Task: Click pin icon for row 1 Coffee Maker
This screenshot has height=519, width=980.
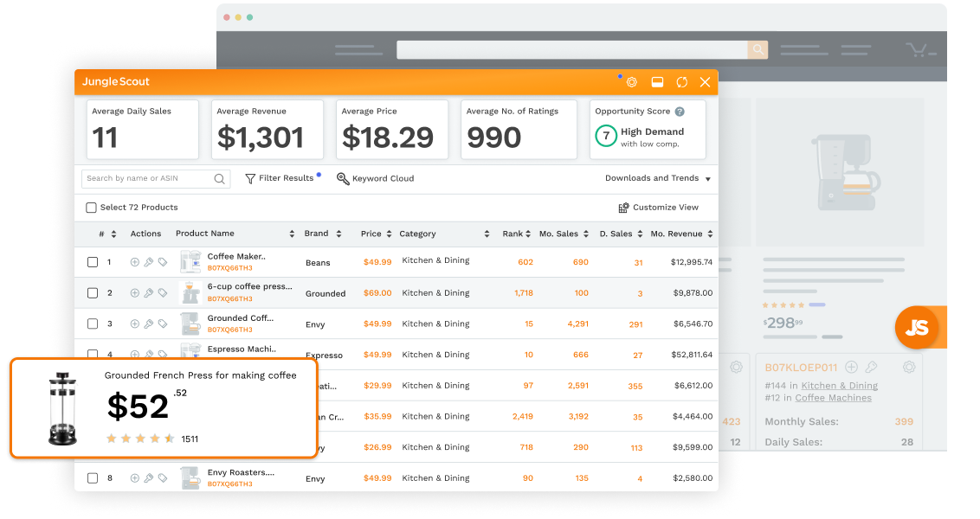Action: tap(149, 262)
